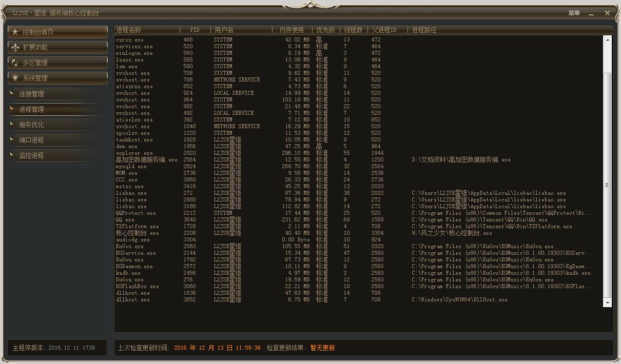Select the atiesrxx.exe process row
The image size is (621, 364).
click(x=358, y=86)
